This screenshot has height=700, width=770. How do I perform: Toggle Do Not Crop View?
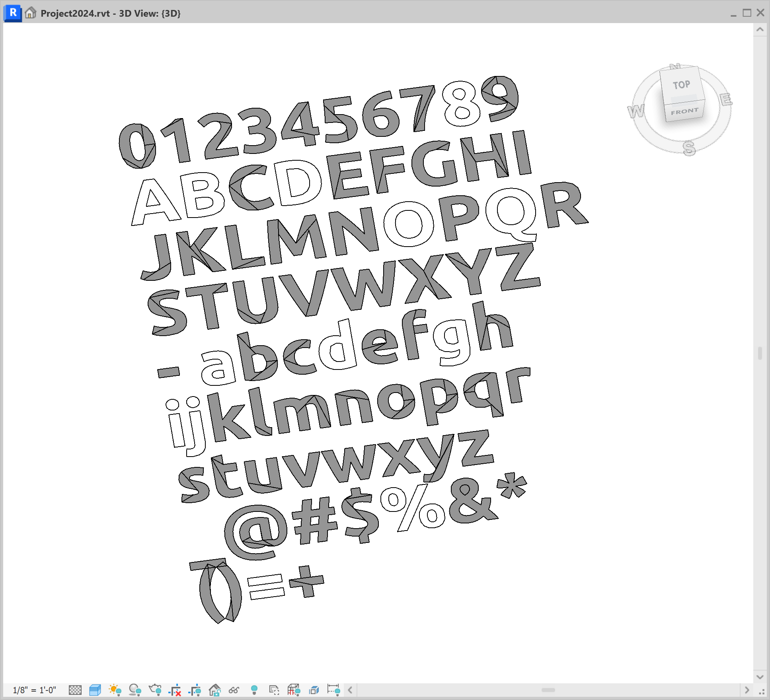(x=175, y=690)
